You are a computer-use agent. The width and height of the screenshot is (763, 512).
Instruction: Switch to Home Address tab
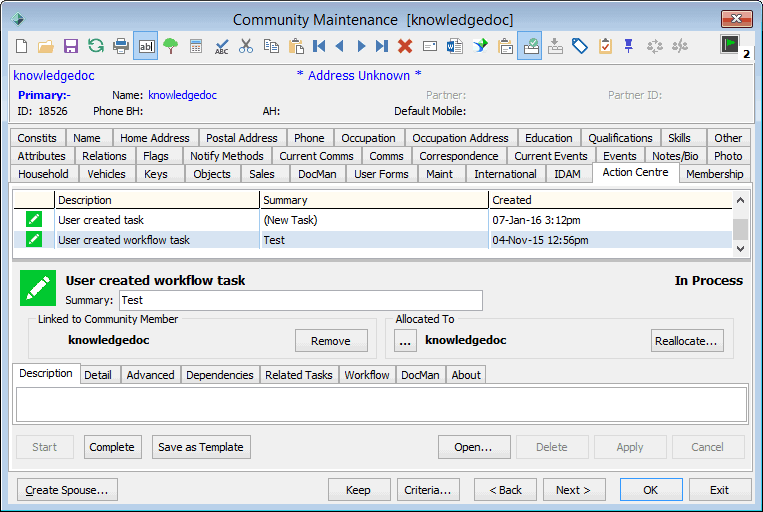click(x=155, y=138)
